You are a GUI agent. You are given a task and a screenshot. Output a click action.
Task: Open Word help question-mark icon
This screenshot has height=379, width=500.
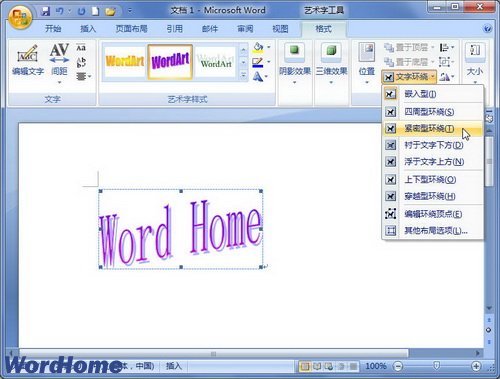pyautogui.click(x=487, y=29)
